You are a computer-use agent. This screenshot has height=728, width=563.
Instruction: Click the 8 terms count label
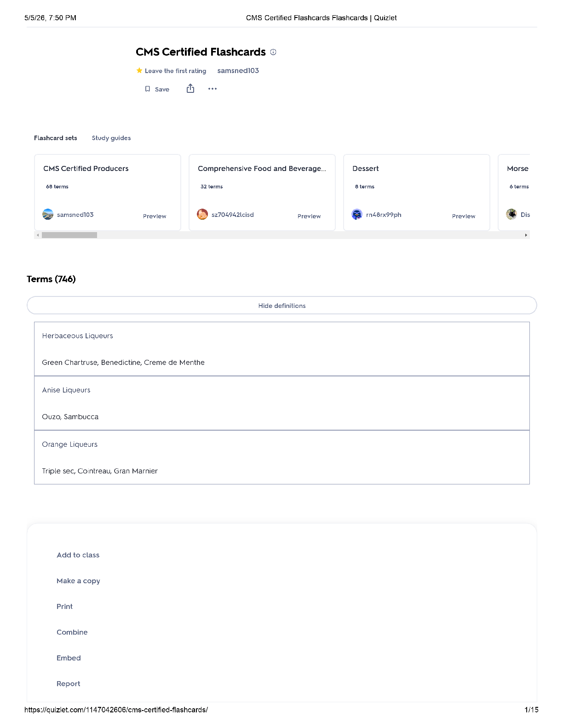365,187
